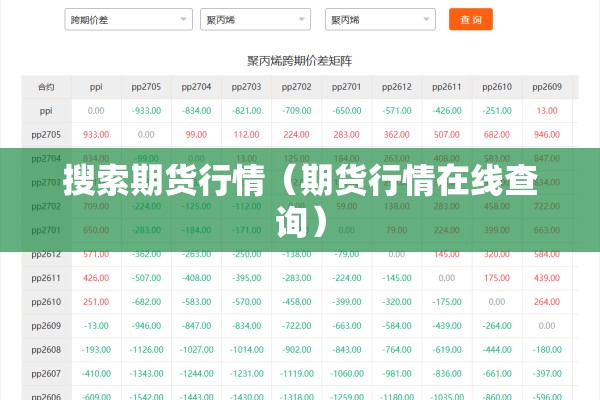Click -410.00 in the pp2607 row
Viewport: 600px width, 400px height.
pyautogui.click(x=96, y=374)
